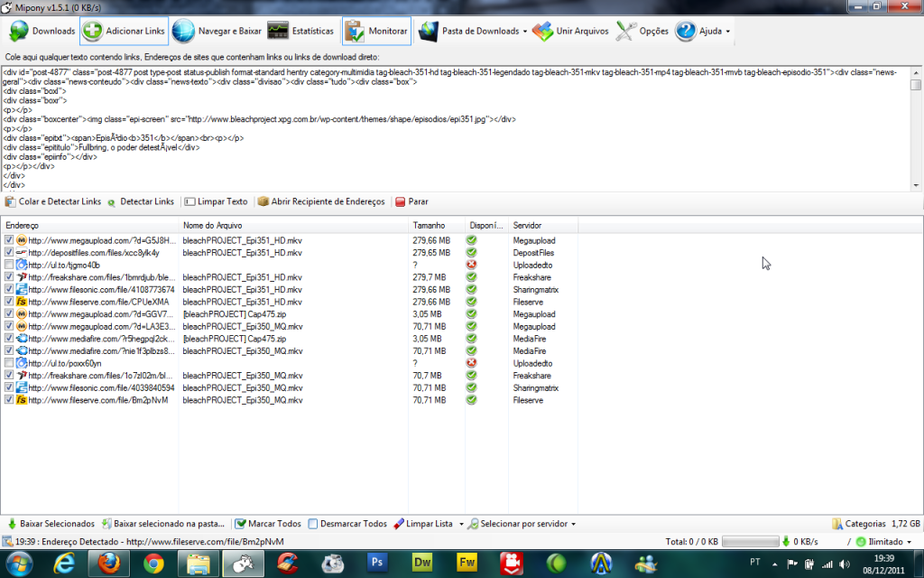The width and height of the screenshot is (924, 578).
Task: Click the link text box scrollbar
Action: point(916,126)
